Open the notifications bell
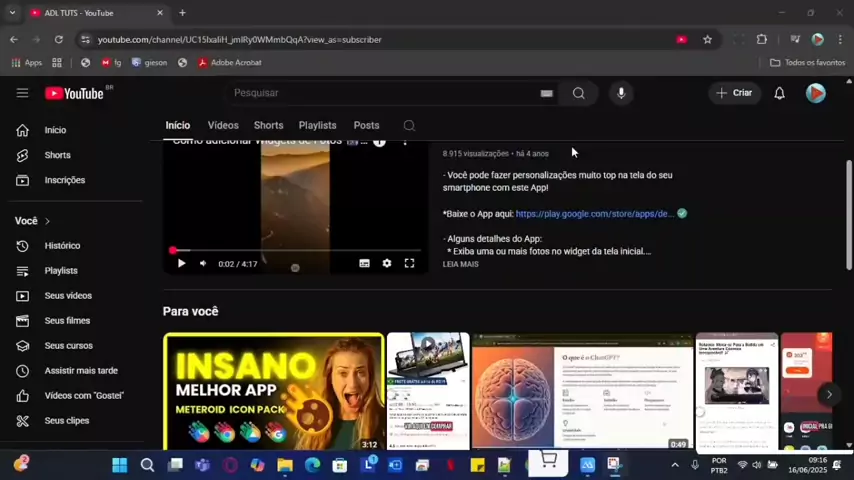854x480 pixels. pyautogui.click(x=779, y=93)
